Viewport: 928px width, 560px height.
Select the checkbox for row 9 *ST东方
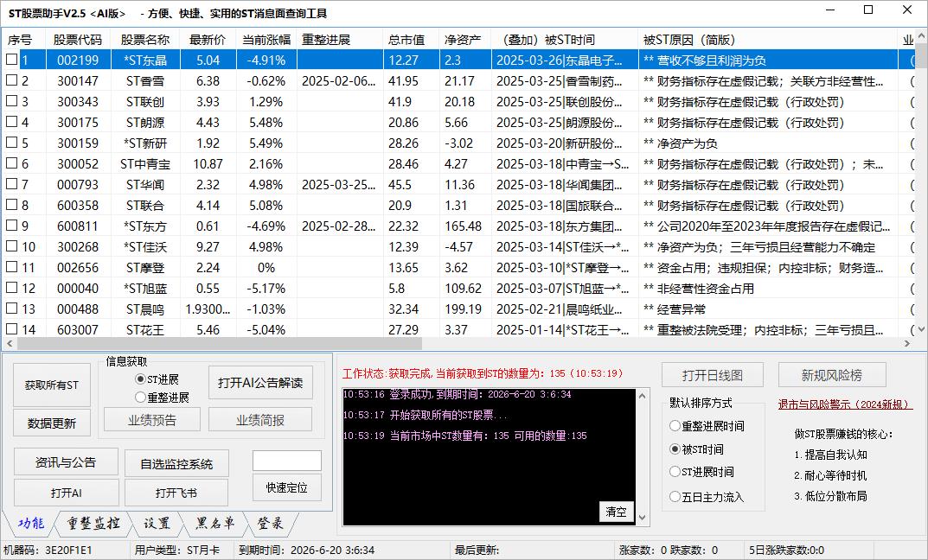[x=11, y=226]
